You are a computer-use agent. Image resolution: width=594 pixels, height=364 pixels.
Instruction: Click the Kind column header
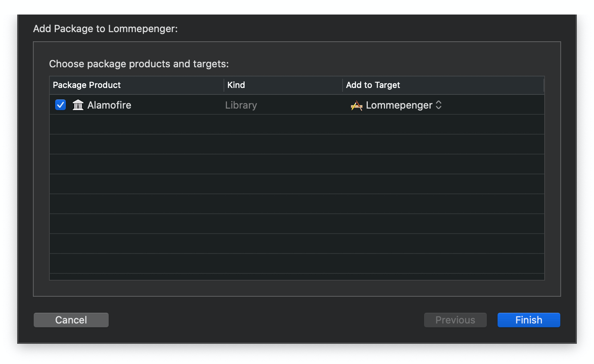(236, 85)
